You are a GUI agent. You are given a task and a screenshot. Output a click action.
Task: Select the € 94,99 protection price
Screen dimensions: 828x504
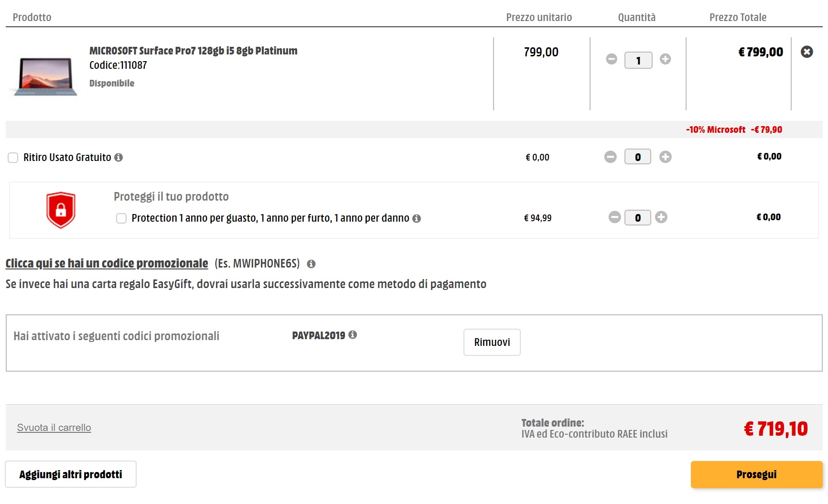click(538, 218)
